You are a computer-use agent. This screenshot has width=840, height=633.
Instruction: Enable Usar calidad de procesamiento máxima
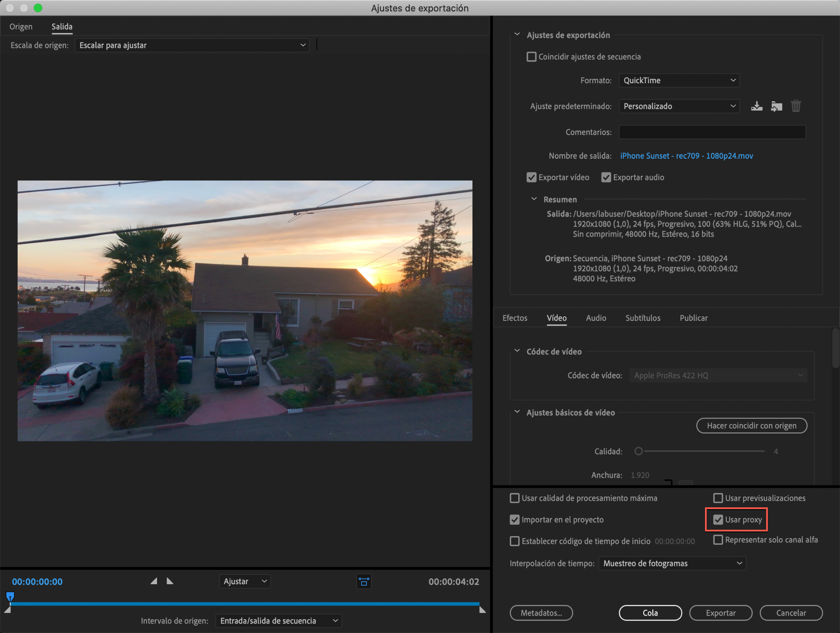pyautogui.click(x=515, y=498)
